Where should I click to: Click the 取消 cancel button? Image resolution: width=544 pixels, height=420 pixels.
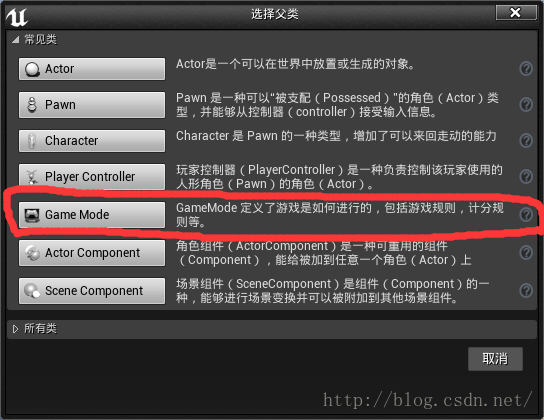[495, 359]
